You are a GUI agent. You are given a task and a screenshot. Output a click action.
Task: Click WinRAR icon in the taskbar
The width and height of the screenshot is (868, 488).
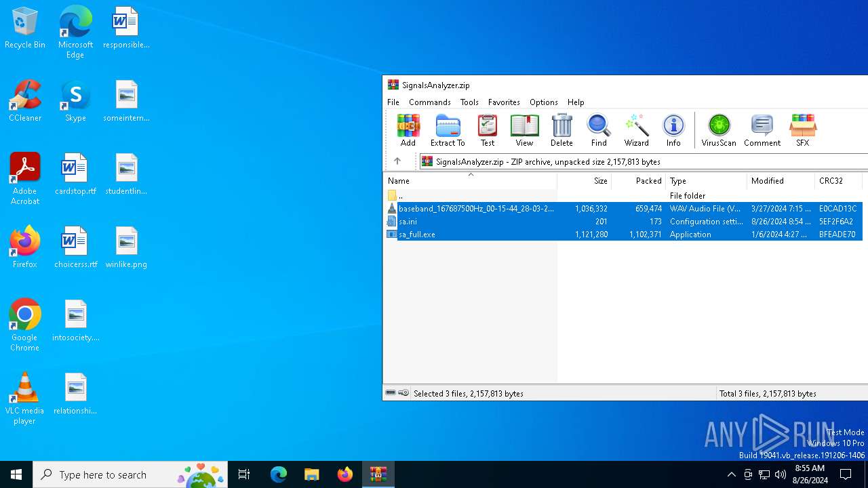[x=378, y=474]
